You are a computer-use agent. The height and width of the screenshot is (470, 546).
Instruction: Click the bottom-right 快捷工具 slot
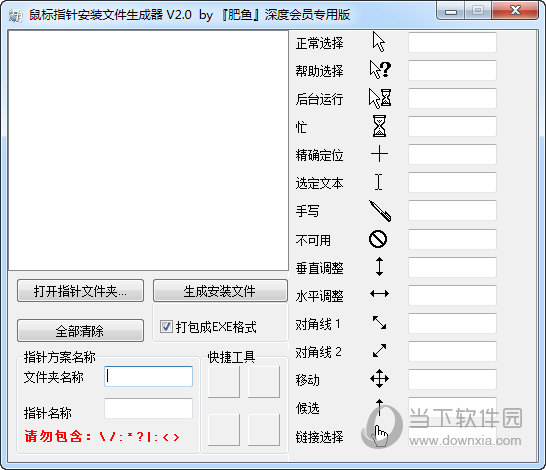pos(264,430)
